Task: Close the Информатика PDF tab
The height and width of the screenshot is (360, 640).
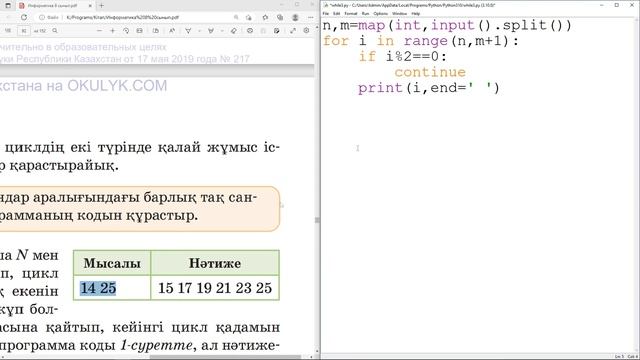Action: 90,6
